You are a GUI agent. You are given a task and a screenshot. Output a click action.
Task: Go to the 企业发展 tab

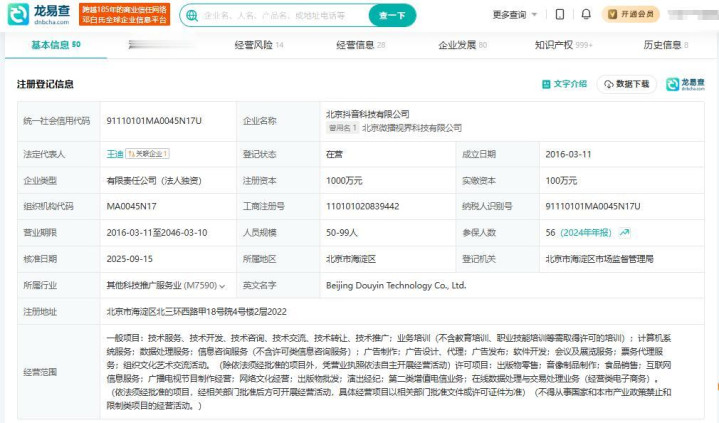(x=462, y=45)
